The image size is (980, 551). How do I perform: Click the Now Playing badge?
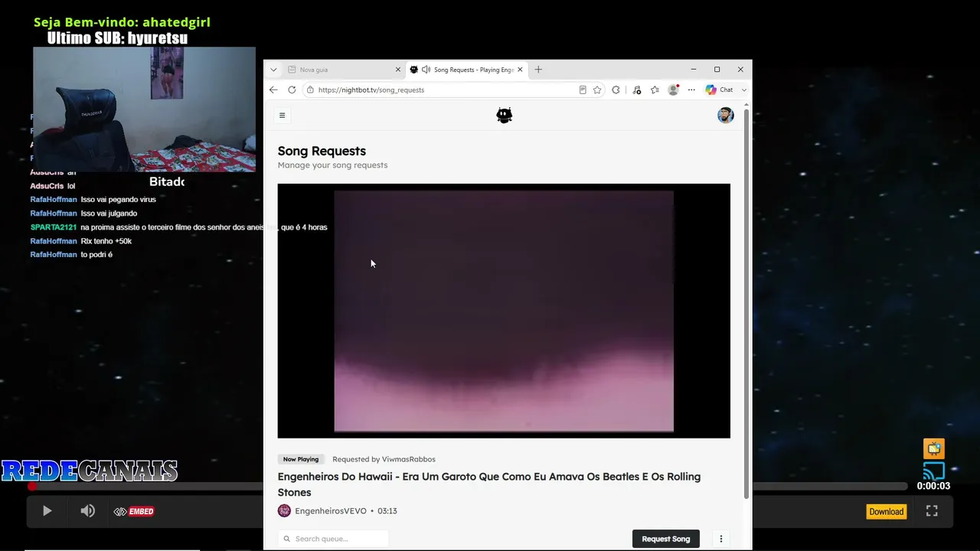tap(301, 459)
